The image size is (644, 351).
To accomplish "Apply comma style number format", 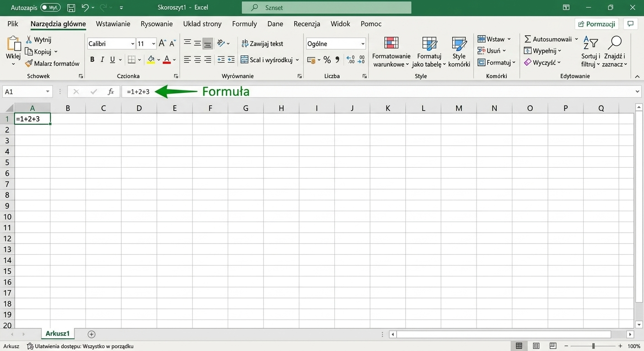I will coord(338,59).
